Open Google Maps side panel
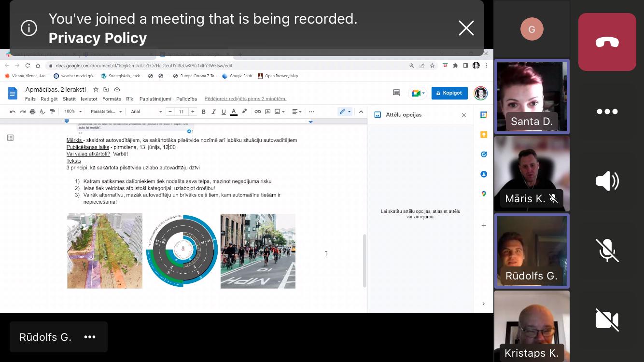644x362 pixels. pyautogui.click(x=484, y=194)
